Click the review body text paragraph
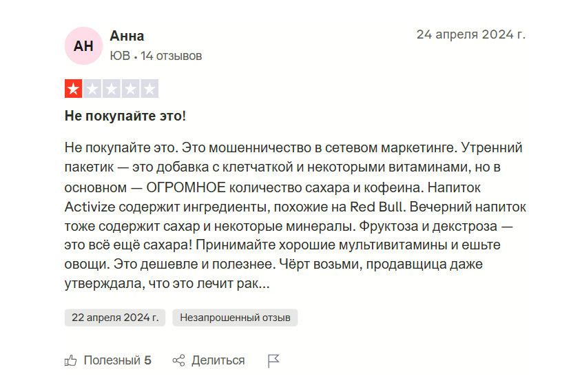The image size is (582, 392). tap(291, 216)
